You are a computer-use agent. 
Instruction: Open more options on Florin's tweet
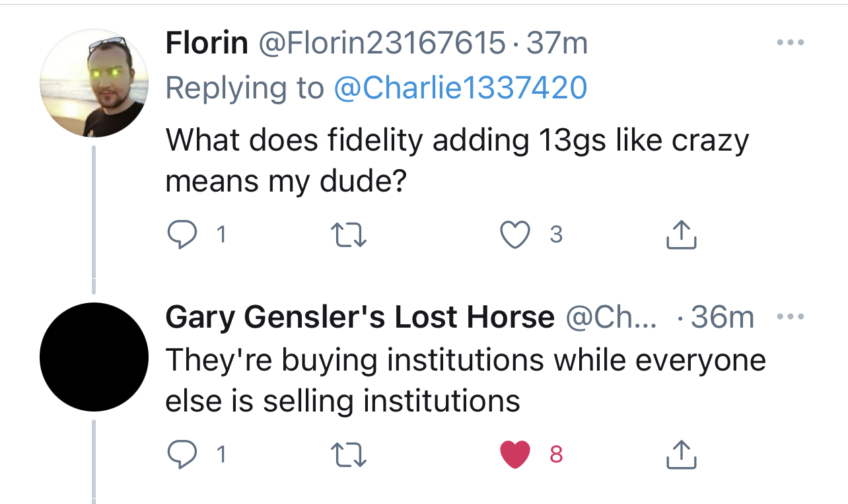coord(790,43)
